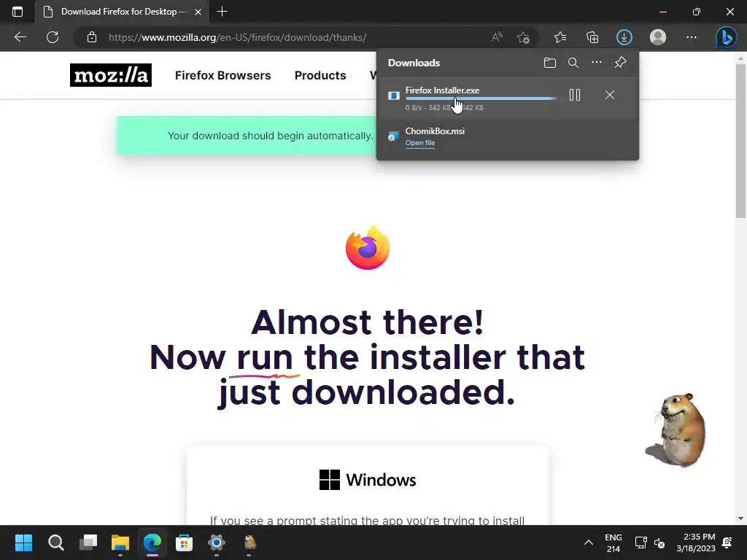The width and height of the screenshot is (747, 560).
Task: Open a new tab with plus button
Action: pyautogui.click(x=222, y=12)
